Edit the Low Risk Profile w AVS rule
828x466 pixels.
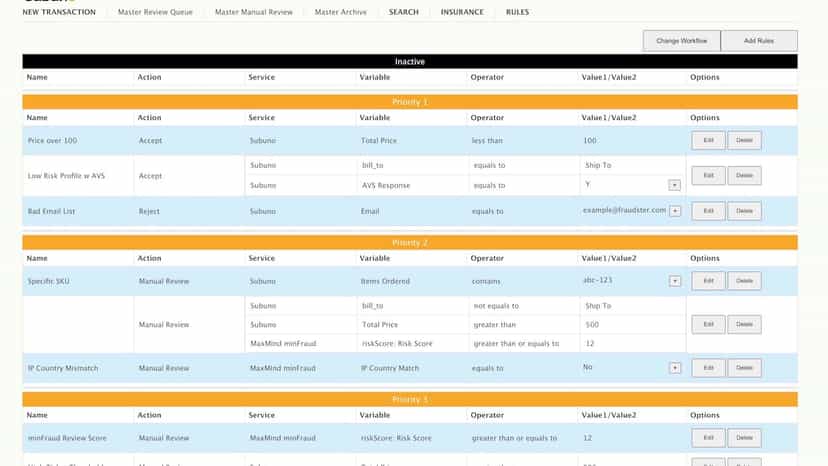708,175
